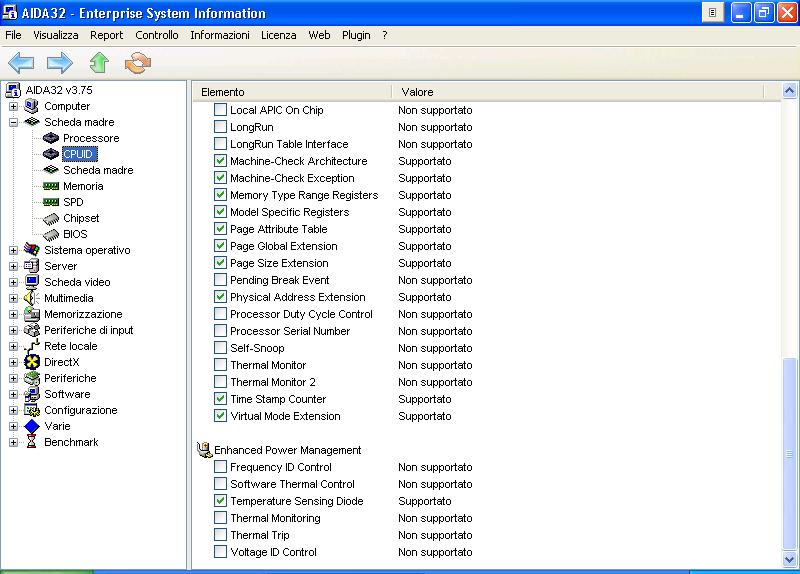Click the Enhanced Power Management group icon
This screenshot has width=800, height=574.
point(204,450)
